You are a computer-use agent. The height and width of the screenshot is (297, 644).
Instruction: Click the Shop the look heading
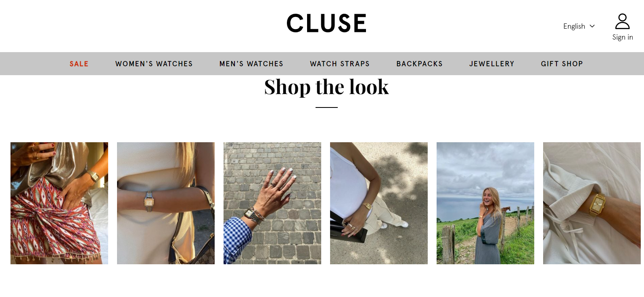[x=326, y=87]
